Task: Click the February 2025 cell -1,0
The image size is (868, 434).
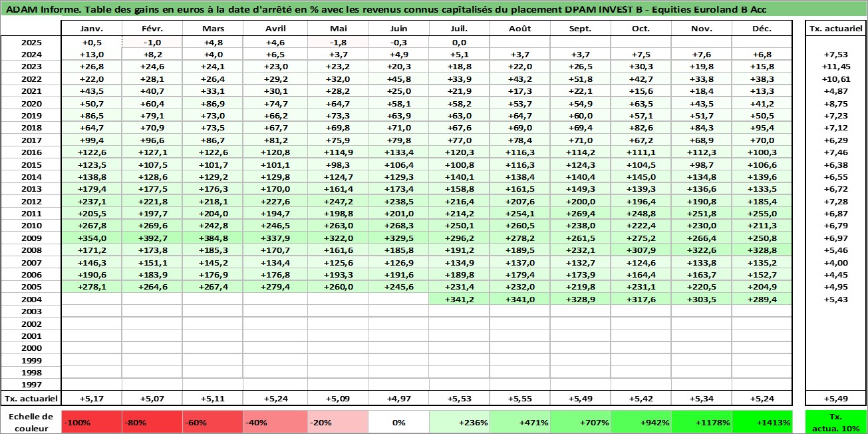Action: 152,42
